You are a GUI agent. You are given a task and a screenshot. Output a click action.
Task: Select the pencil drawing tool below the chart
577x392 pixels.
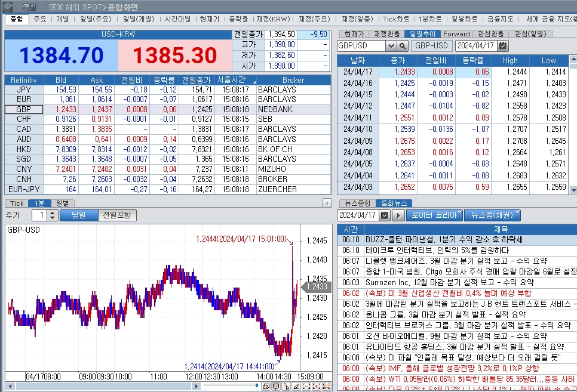(x=297, y=387)
